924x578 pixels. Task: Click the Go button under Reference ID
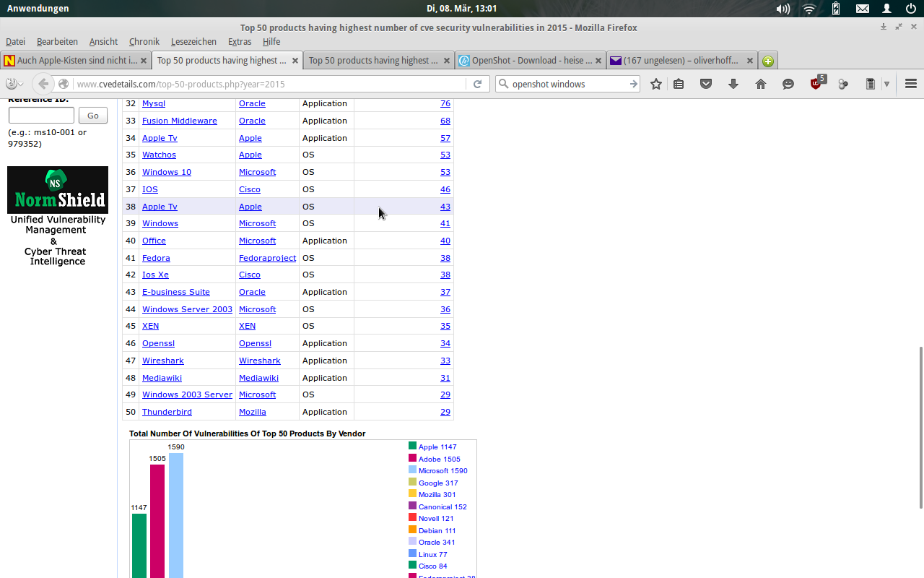point(93,116)
